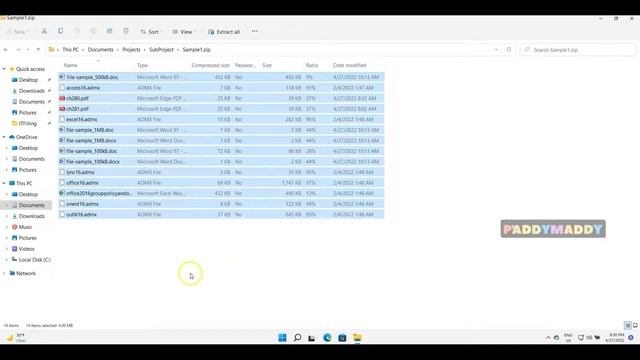Expand the Network tree node
The image size is (640, 360).
coord(4,273)
